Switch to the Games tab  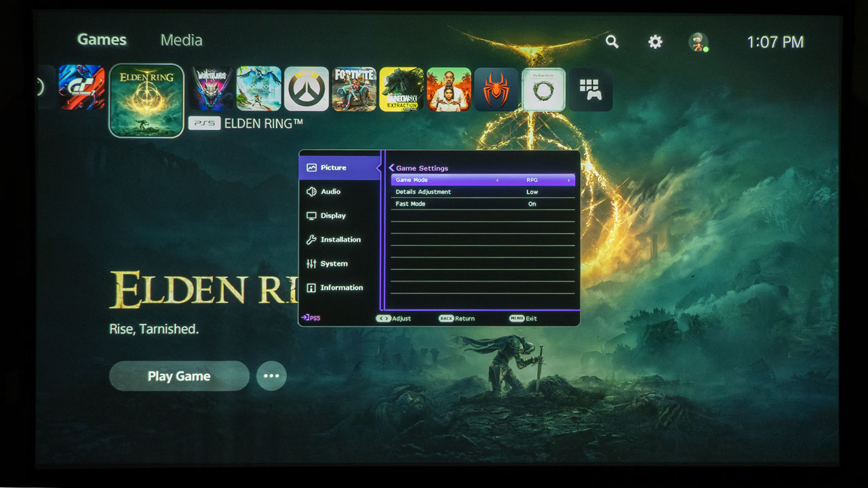click(102, 39)
